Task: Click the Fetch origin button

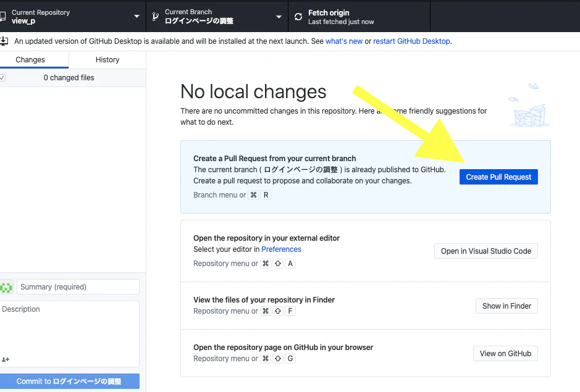Action: [359, 17]
